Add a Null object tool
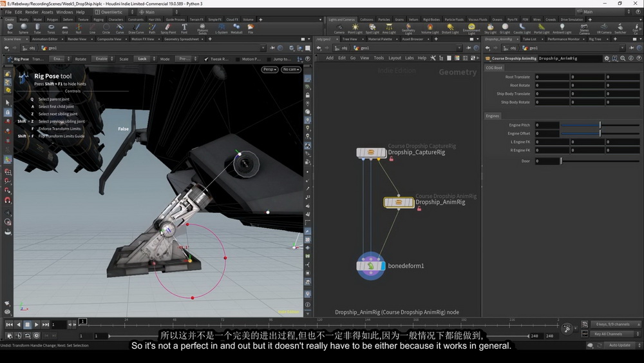The height and width of the screenshot is (363, 644). (x=79, y=28)
